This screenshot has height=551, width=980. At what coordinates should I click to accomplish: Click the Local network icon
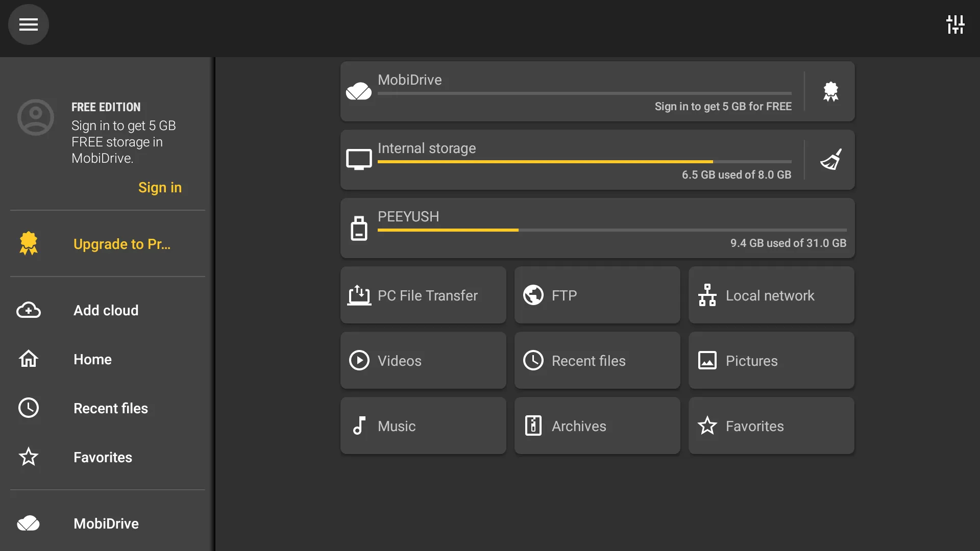707,295
